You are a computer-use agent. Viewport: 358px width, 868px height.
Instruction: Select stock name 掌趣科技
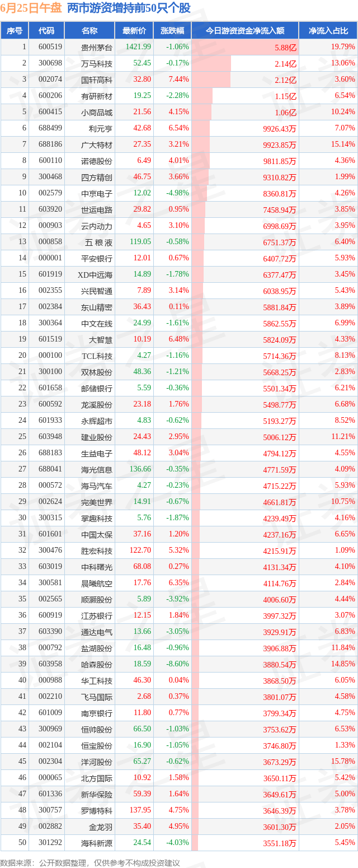(x=97, y=518)
